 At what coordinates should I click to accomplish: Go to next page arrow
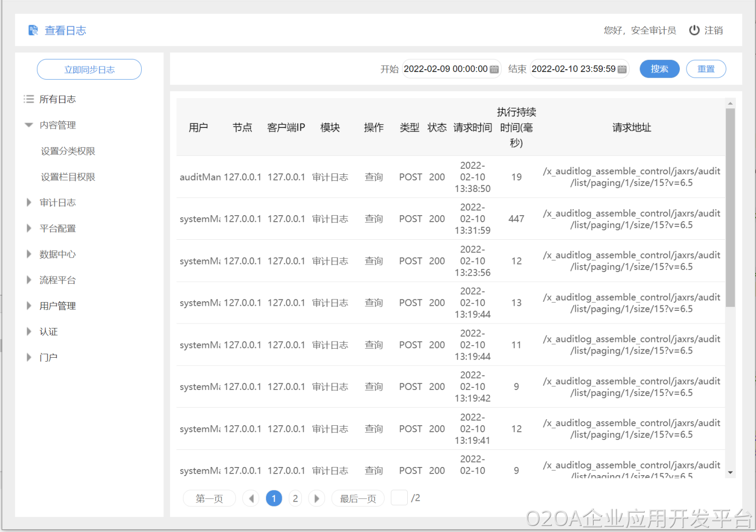317,498
